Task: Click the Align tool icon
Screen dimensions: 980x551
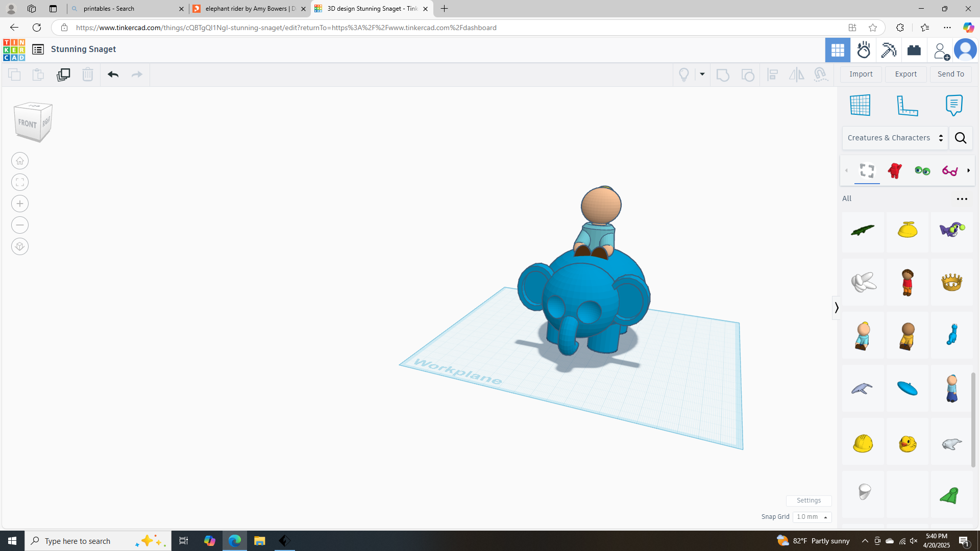Action: [773, 74]
